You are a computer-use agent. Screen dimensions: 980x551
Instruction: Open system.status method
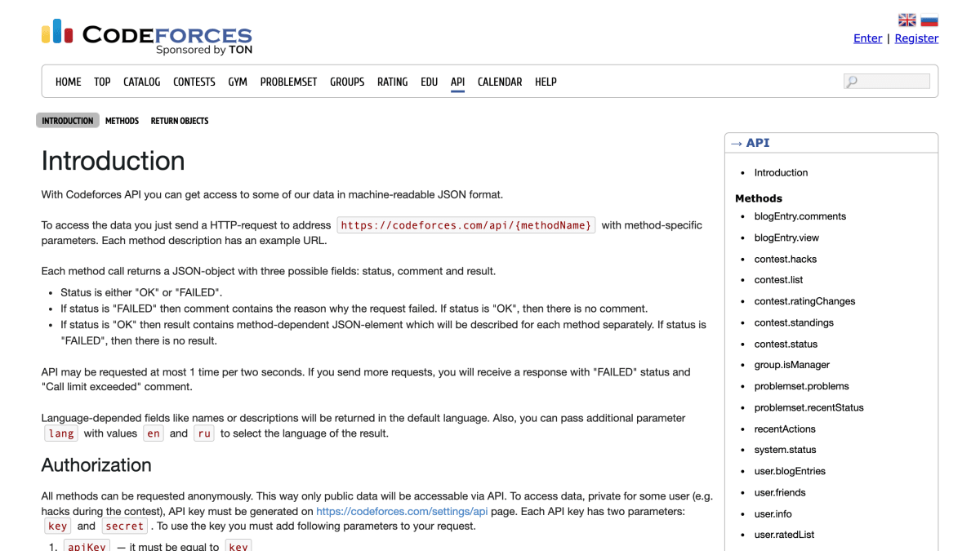click(x=785, y=450)
